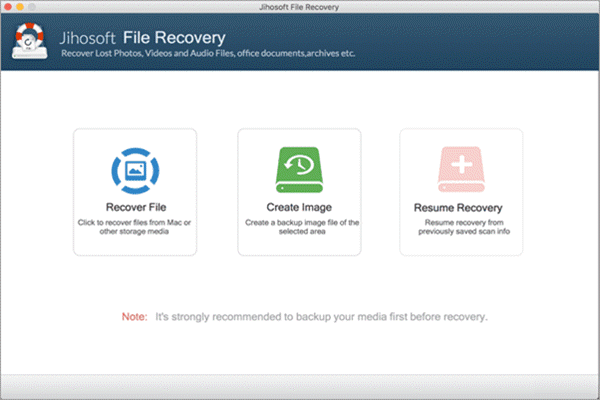Select the Recover File title text
600x400 pixels.
136,207
